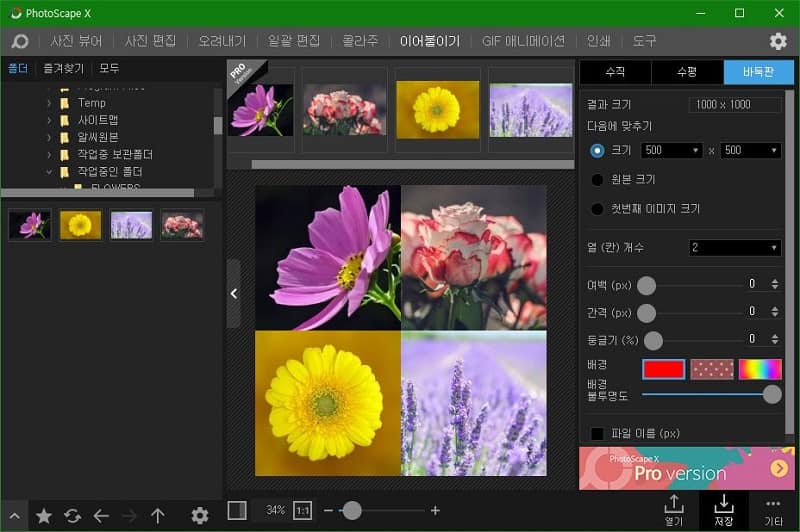Click the 여백 (px) slider handle
Image resolution: width=800 pixels, height=532 pixels.
coord(646,286)
